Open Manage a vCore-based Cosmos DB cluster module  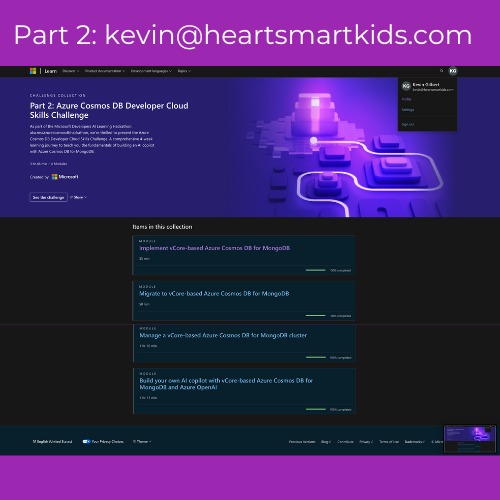223,335
